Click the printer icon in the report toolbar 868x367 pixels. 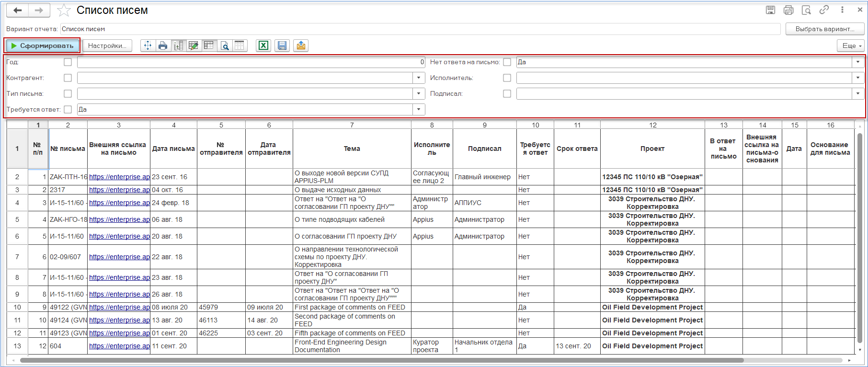pyautogui.click(x=163, y=46)
